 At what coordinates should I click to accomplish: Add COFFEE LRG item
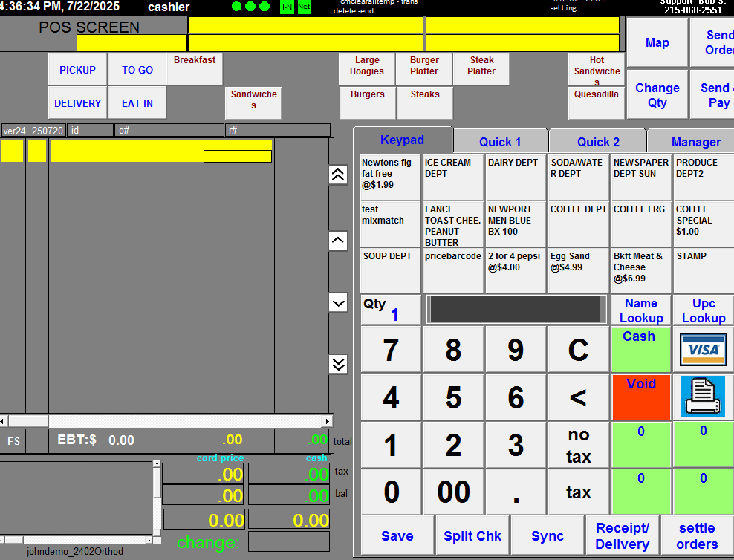641,224
